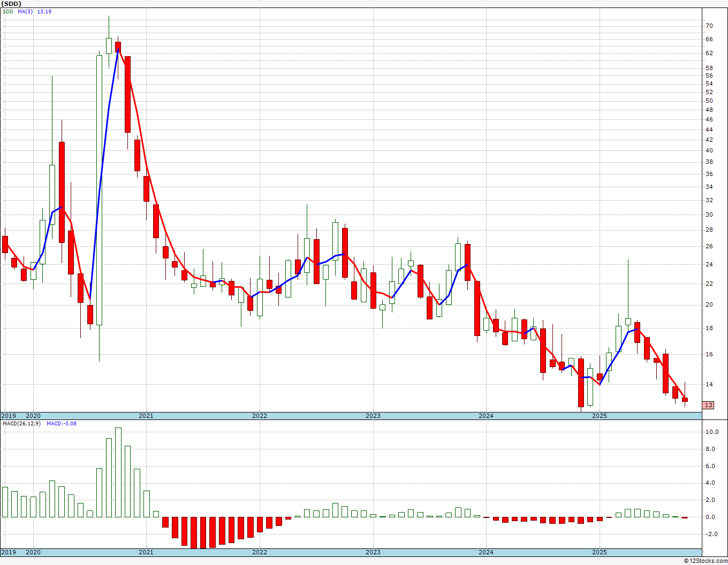Click the red current-price tag showing 13
Screen dimensions: 728x565
click(x=708, y=405)
